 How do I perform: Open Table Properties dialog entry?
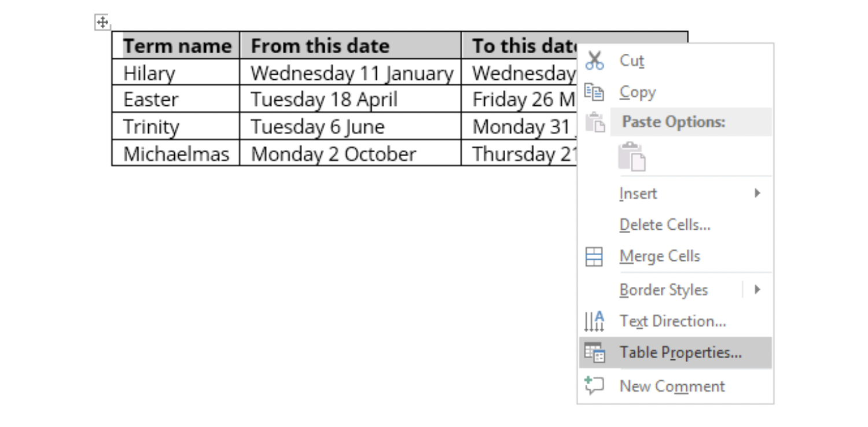click(675, 352)
